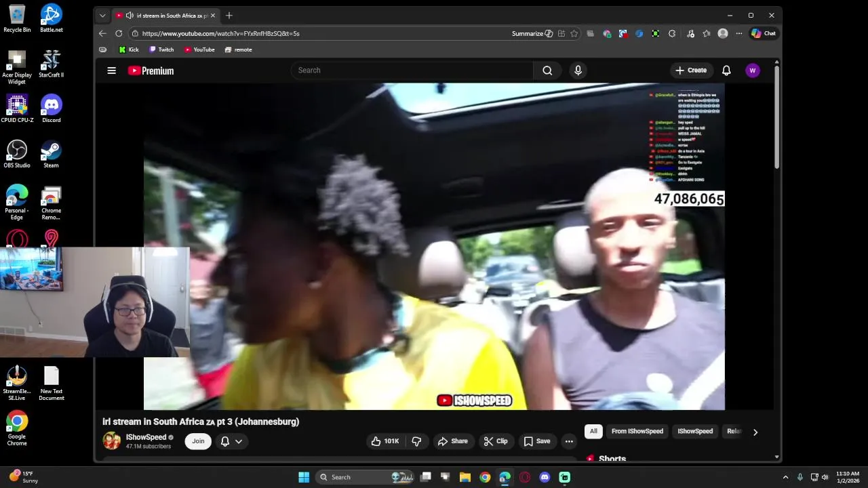The width and height of the screenshot is (868, 488).
Task: Open New Text Document on the desktop
Action: coord(52,384)
